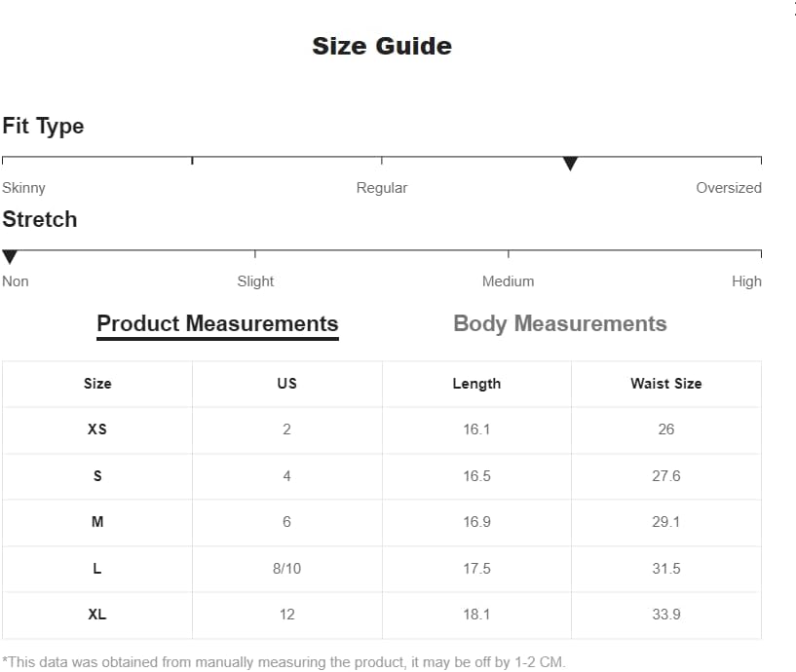Click the Slight label on Stretch scale
796x672 pixels.
255,281
